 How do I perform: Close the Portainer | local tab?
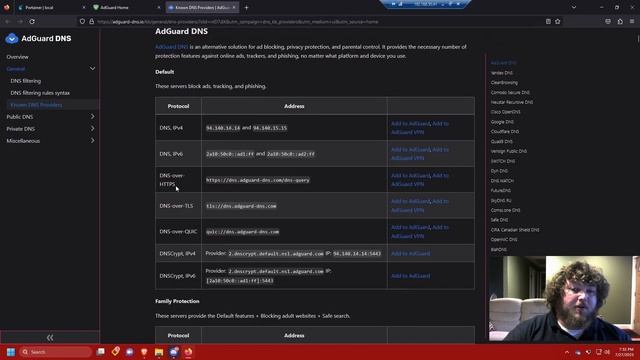tap(84, 7)
